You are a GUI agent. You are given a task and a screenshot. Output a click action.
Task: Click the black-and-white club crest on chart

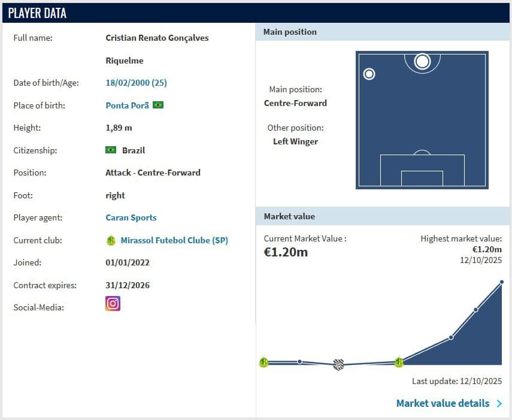coord(338,364)
